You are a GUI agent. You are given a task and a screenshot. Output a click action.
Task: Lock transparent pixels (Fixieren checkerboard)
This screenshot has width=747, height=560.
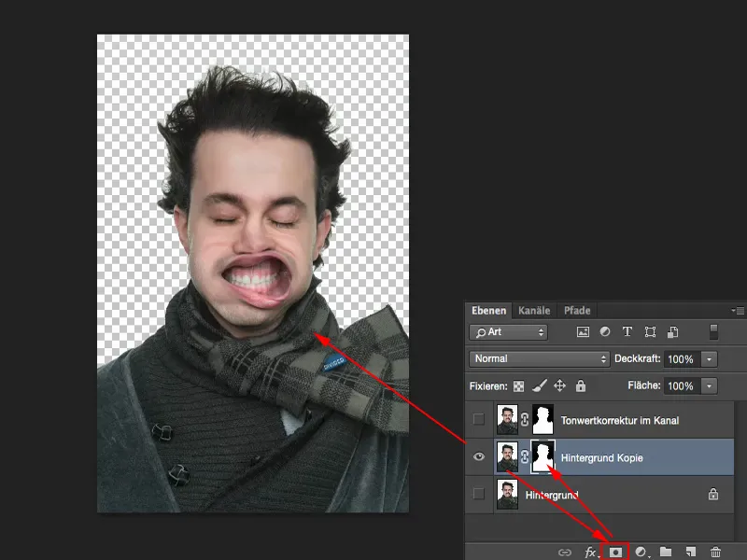pyautogui.click(x=518, y=386)
